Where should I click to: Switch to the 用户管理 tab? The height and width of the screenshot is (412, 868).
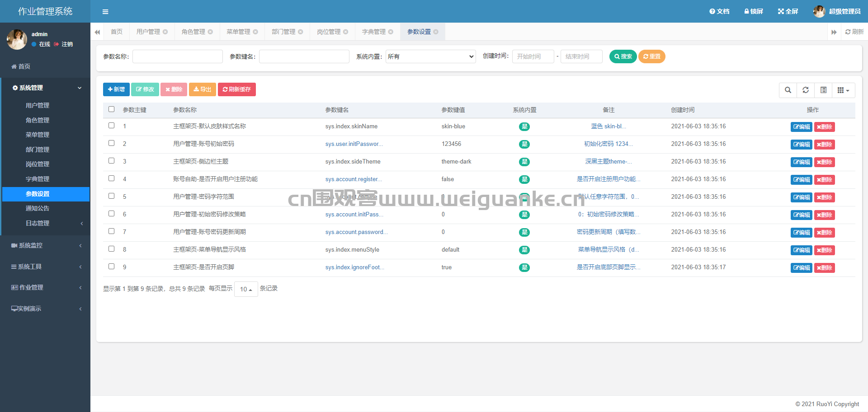[148, 32]
